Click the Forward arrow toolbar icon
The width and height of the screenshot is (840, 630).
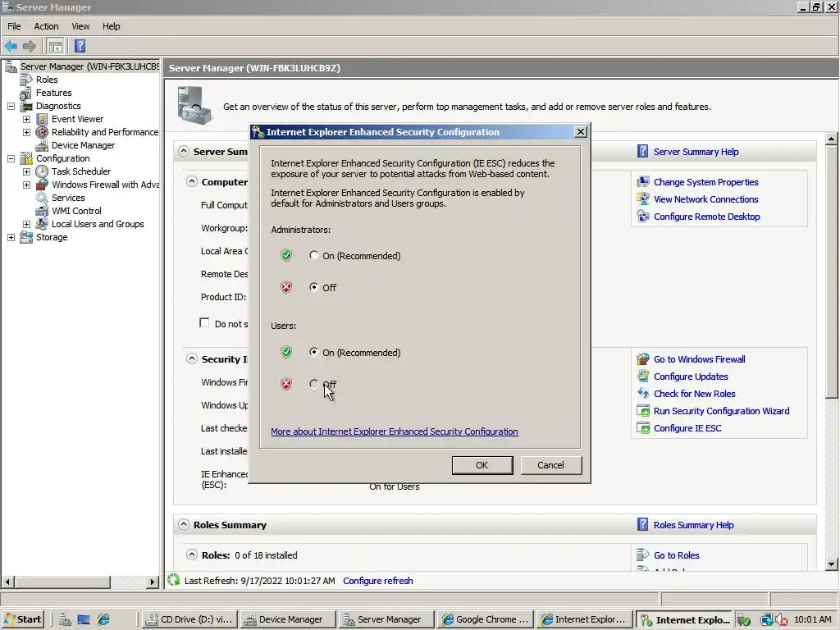(30, 46)
